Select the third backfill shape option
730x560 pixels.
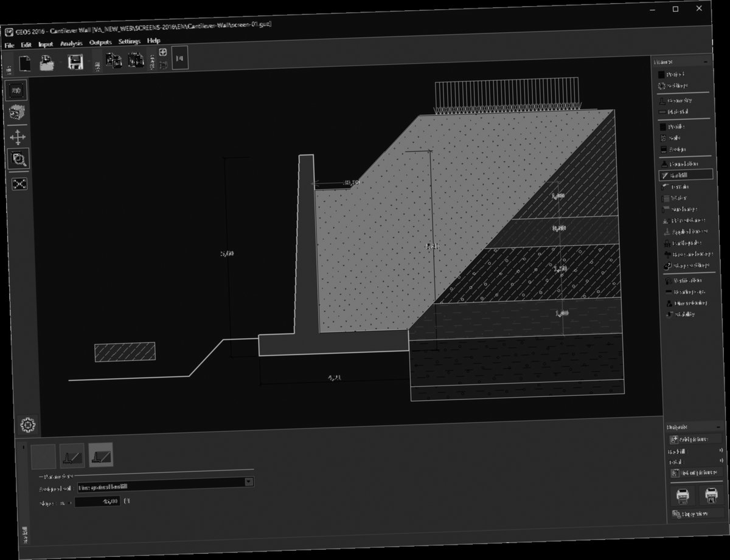tap(100, 454)
